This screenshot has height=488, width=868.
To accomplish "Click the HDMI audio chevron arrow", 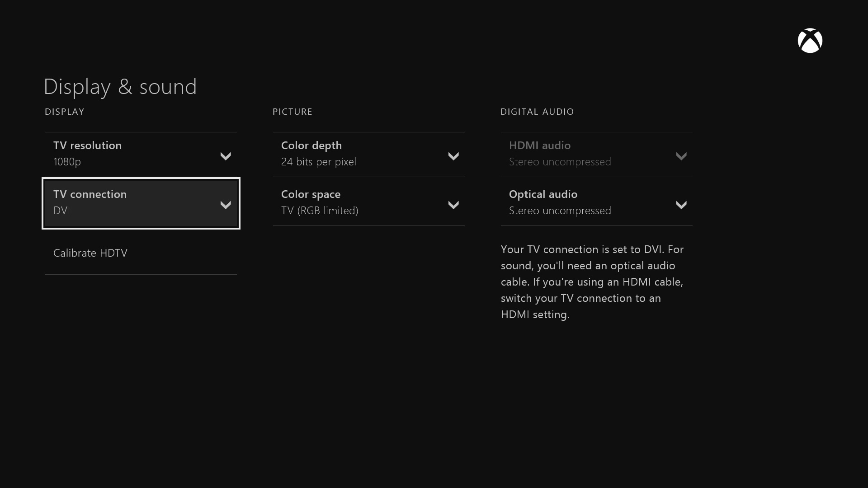I will coord(681,156).
